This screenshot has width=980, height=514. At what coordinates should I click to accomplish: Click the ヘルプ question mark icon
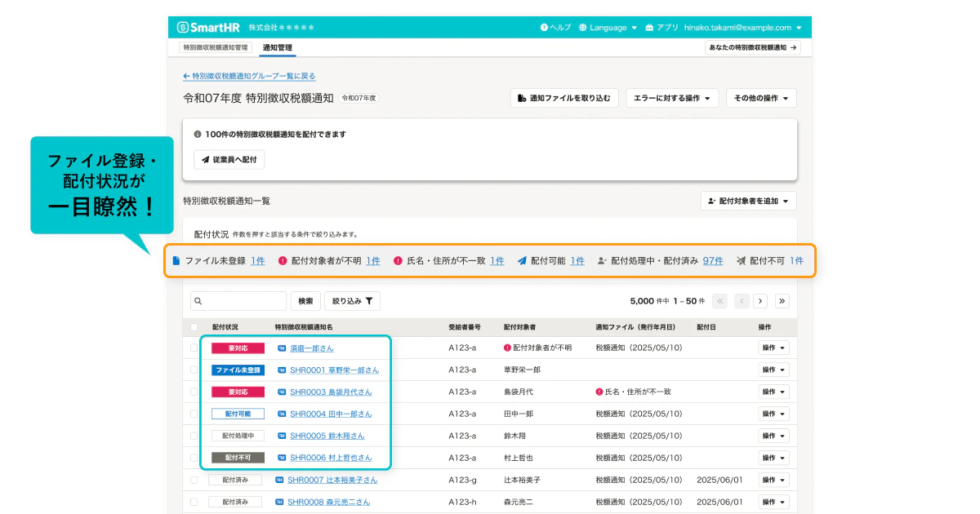pos(546,27)
